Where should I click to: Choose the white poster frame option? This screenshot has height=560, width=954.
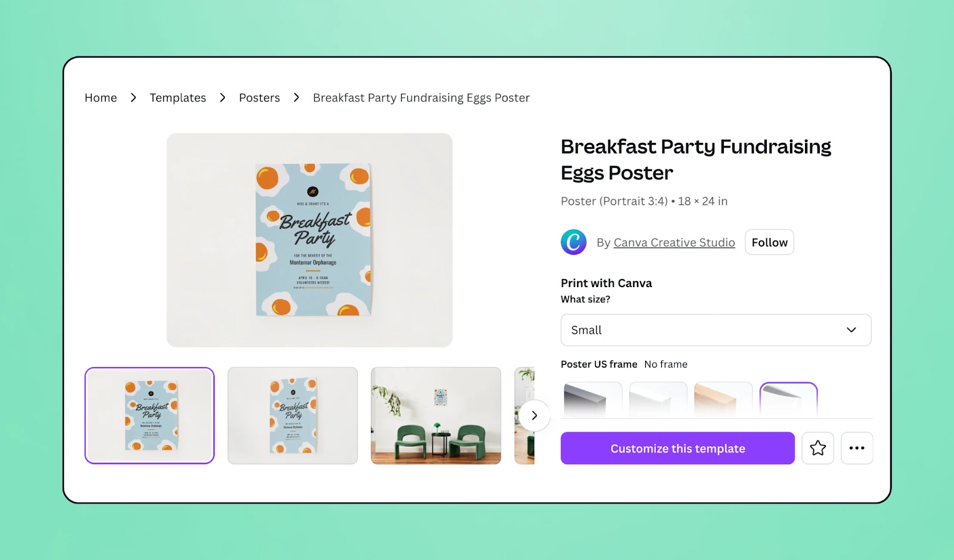click(x=658, y=400)
